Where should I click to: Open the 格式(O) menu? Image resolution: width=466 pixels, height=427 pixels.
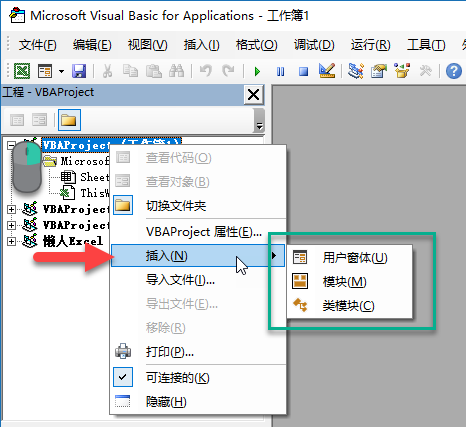tap(256, 45)
